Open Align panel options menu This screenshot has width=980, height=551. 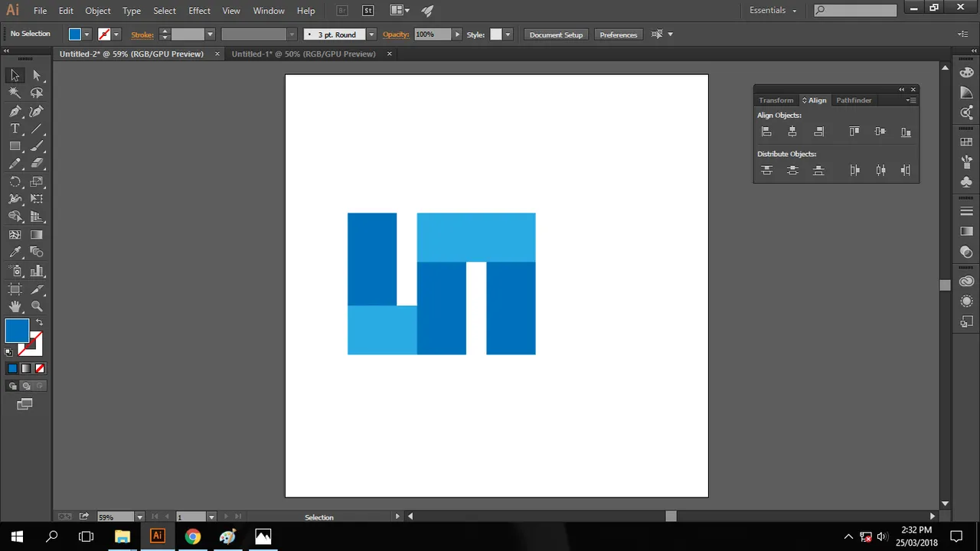coord(910,100)
